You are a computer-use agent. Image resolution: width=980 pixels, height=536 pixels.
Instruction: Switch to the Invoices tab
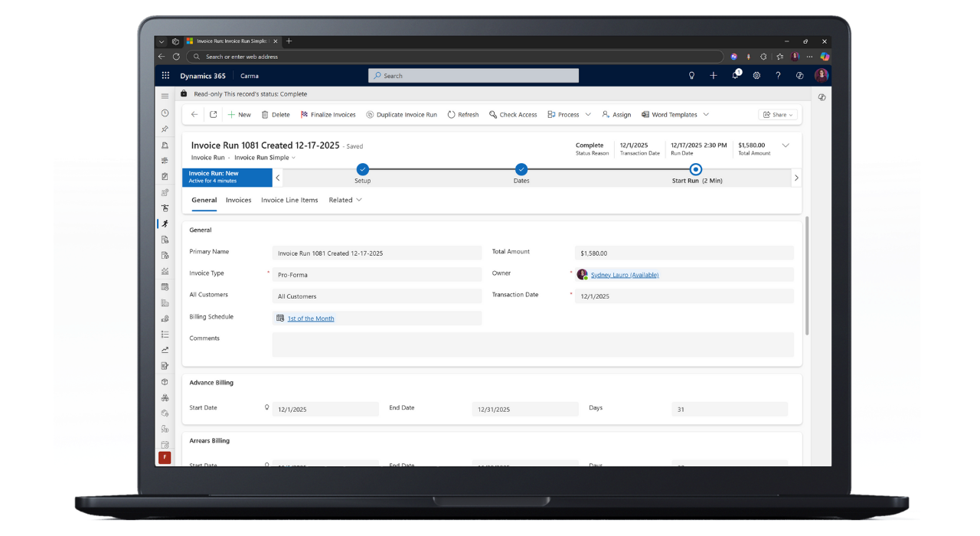238,200
